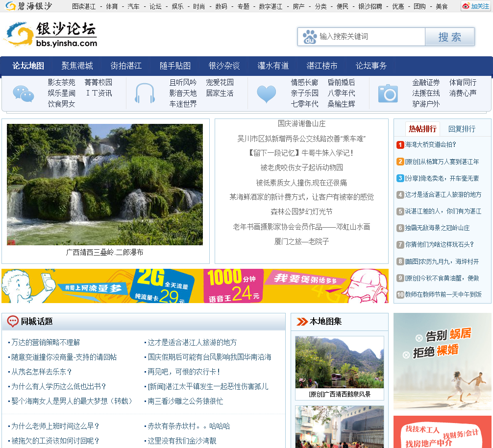Viewport: 493px width, 448px height.
Task: Open the 广西靖西鹅泉风景 gallery thumbnail
Action: 340,362
